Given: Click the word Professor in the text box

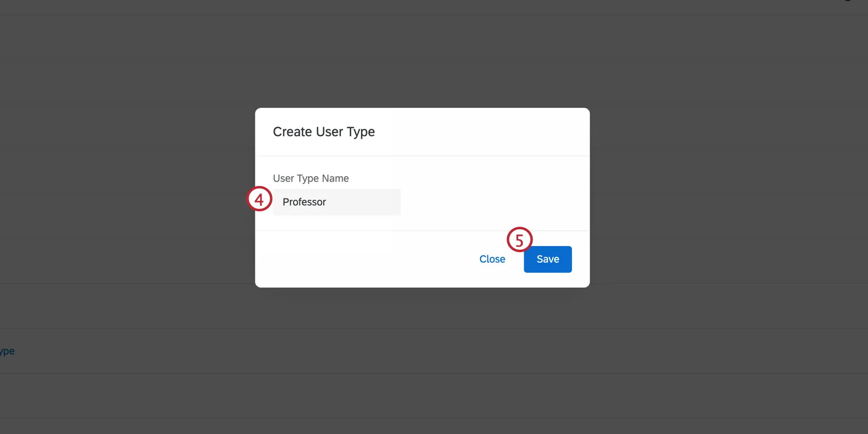Looking at the screenshot, I should coord(304,202).
